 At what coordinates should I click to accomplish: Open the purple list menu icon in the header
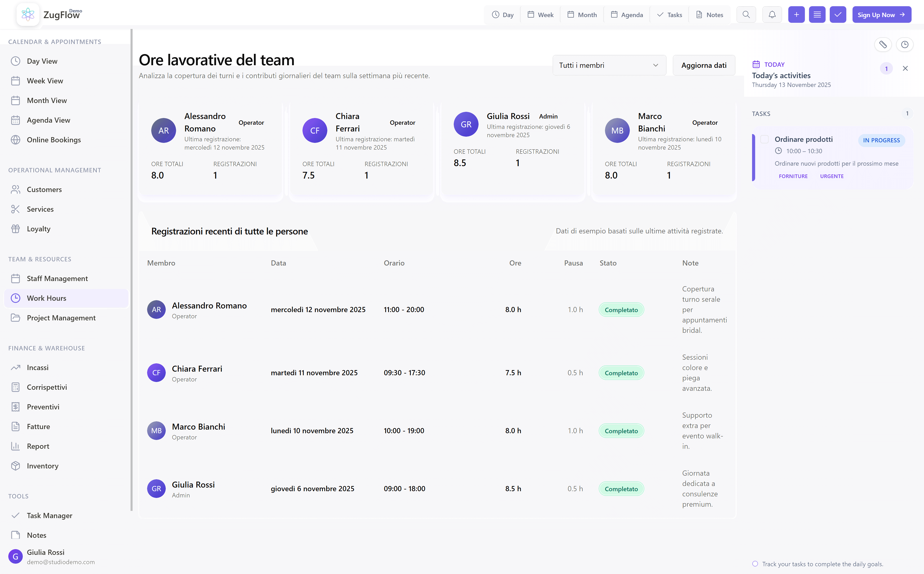(x=817, y=14)
